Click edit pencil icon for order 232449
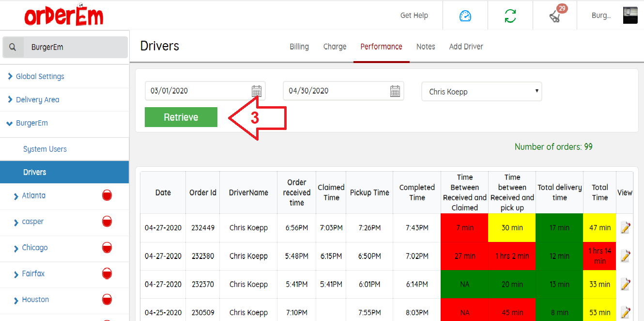 [625, 227]
